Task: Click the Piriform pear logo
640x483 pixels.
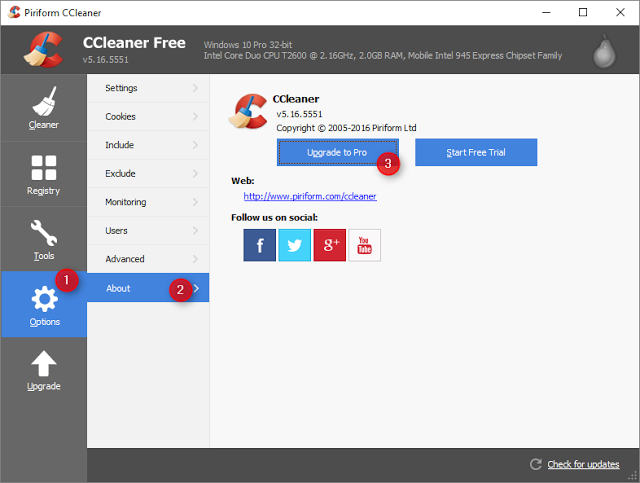Action: tap(604, 51)
